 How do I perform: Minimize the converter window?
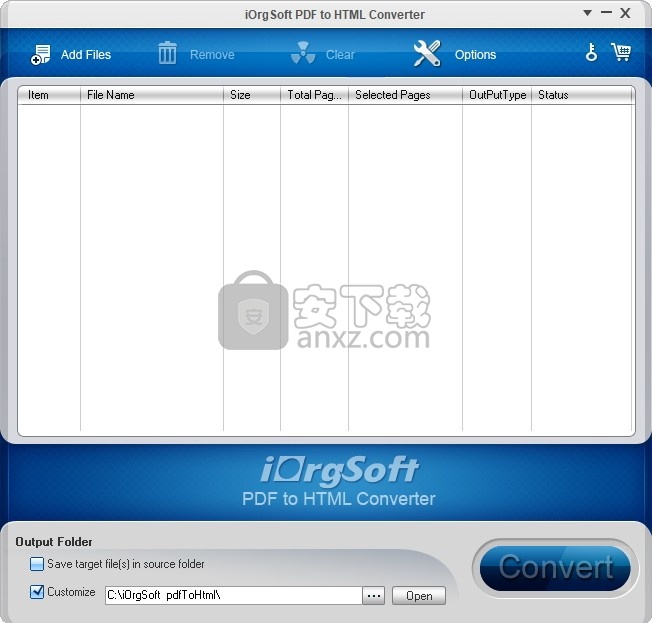pos(606,13)
